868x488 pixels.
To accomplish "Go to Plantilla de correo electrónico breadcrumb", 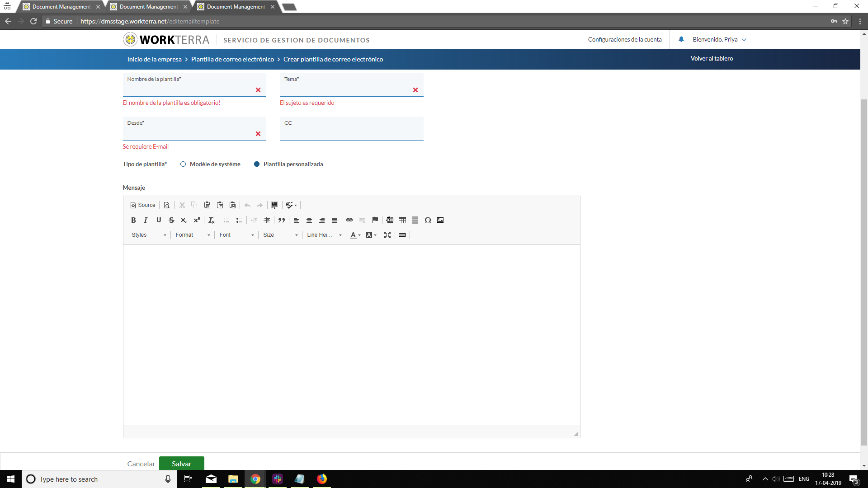I will (x=232, y=59).
